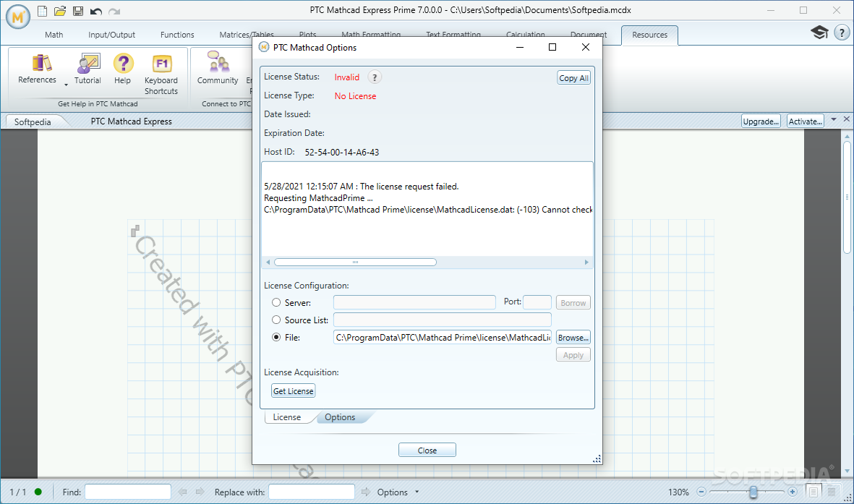Open the Input/Output ribbon tab
The height and width of the screenshot is (504, 854).
[111, 35]
